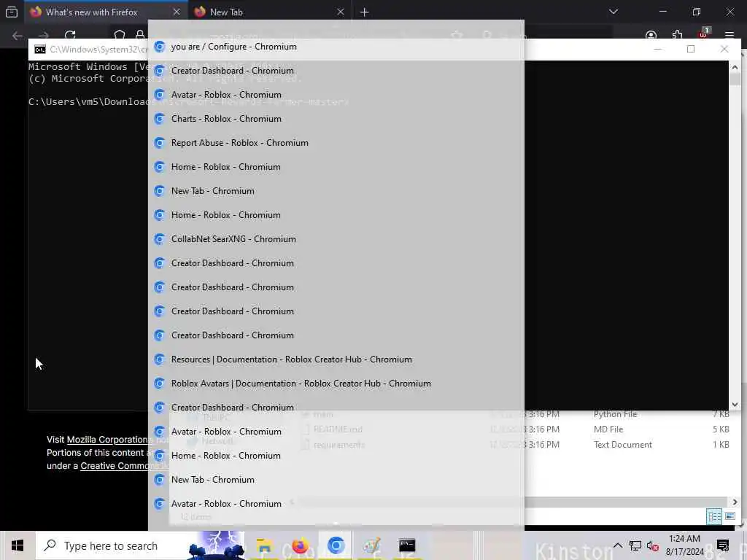The height and width of the screenshot is (560, 747).
Task: Open Command Prompt from the taskbar
Action: tap(407, 545)
